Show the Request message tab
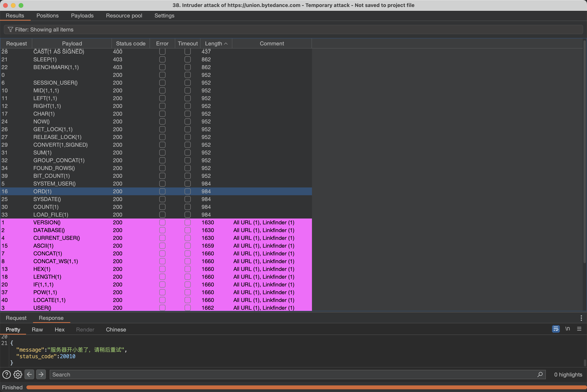 (x=16, y=318)
